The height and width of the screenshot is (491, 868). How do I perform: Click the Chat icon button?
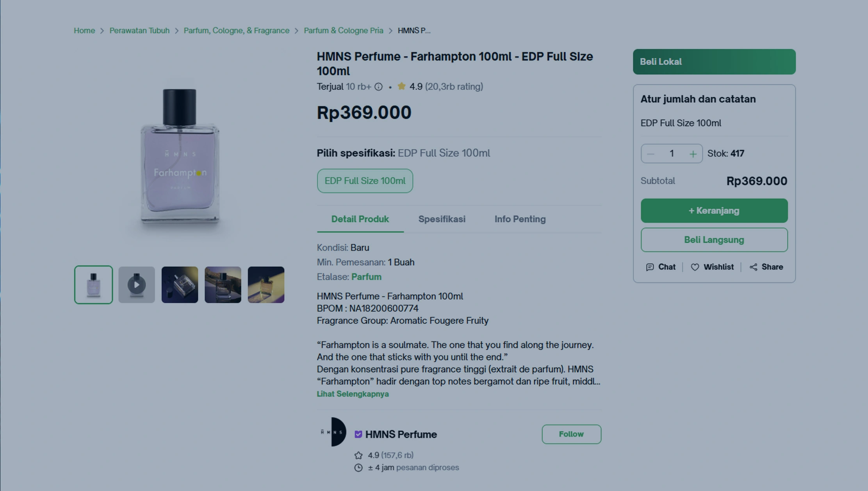click(x=650, y=267)
